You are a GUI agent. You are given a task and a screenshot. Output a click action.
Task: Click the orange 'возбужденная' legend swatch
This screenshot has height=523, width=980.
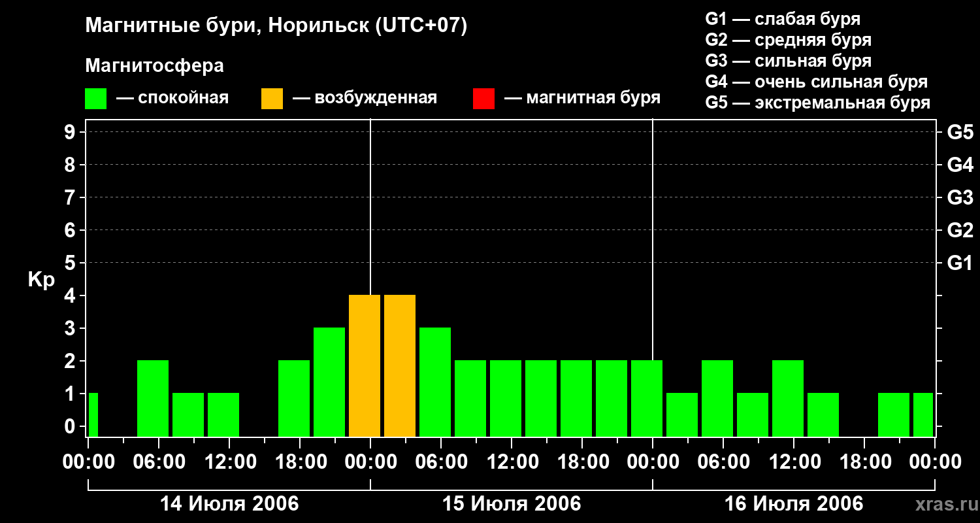tap(272, 98)
